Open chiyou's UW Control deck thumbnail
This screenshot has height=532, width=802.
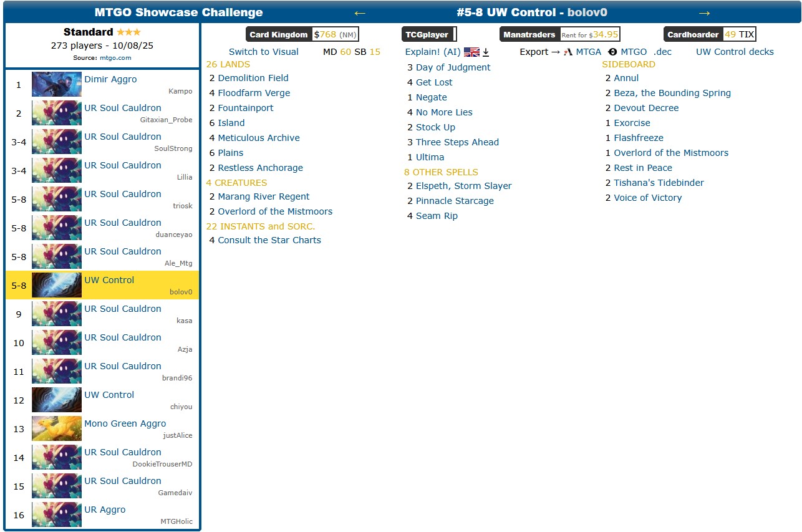point(57,400)
